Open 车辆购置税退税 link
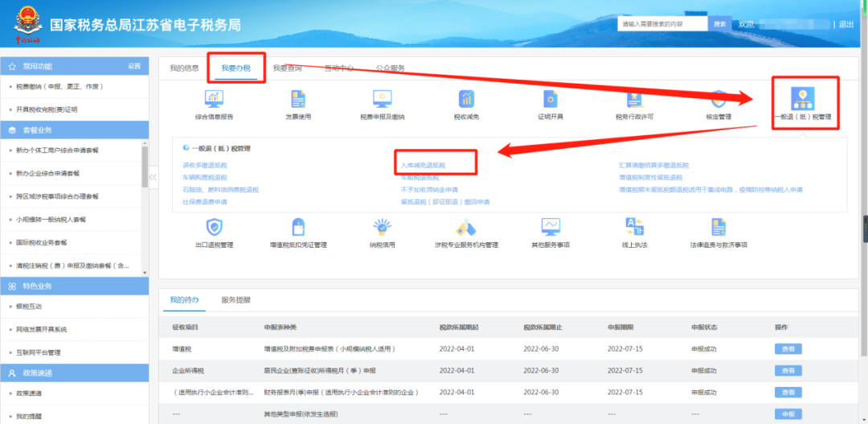Screen dimensions: 868x424 [205, 177]
